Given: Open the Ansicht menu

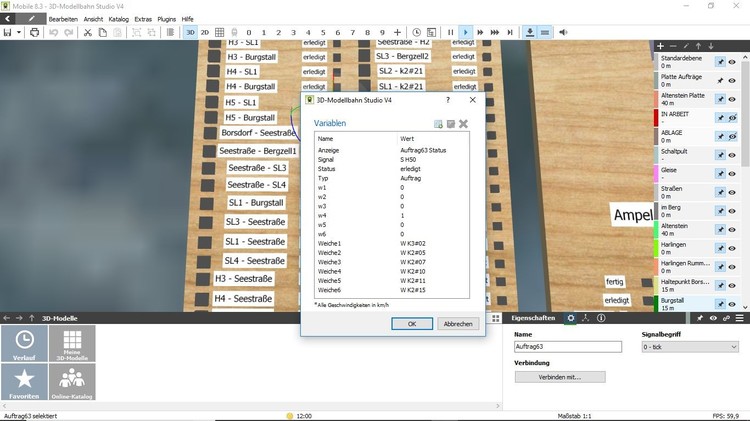Looking at the screenshot, I should coord(93,19).
